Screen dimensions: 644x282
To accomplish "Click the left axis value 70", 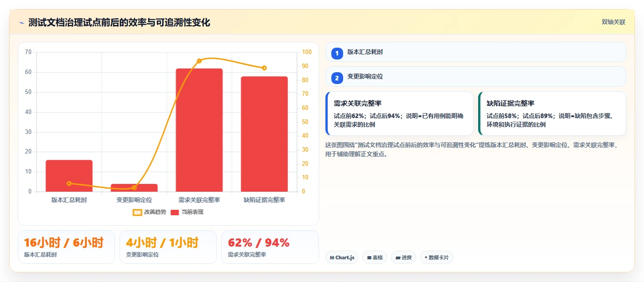I will click(x=28, y=52).
